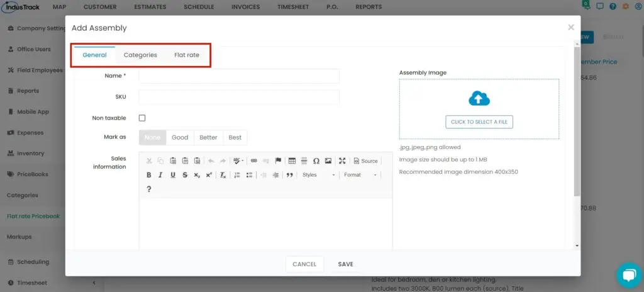The height and width of the screenshot is (292, 644).
Task: Undo the last edit in editor
Action: (211, 161)
